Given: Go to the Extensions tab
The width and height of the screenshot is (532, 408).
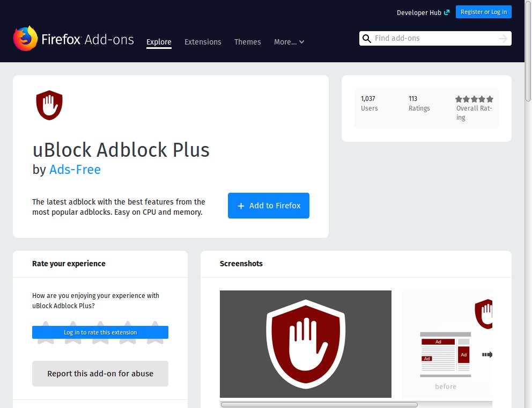Looking at the screenshot, I should click(203, 42).
